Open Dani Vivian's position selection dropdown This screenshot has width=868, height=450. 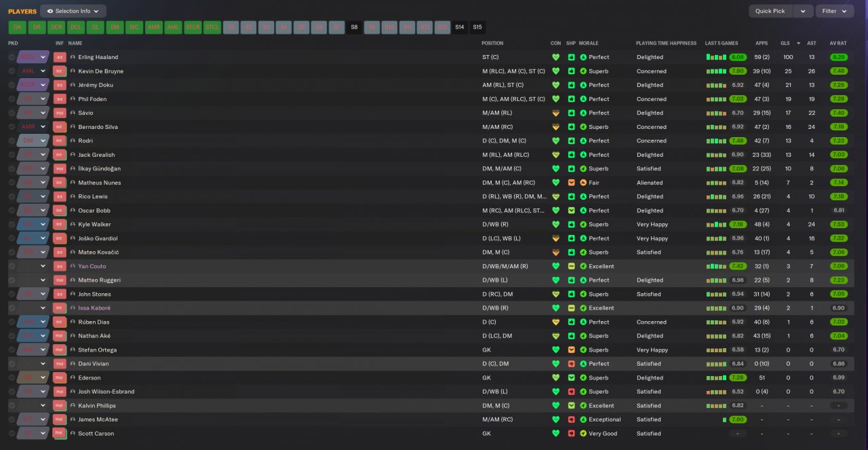(x=33, y=364)
